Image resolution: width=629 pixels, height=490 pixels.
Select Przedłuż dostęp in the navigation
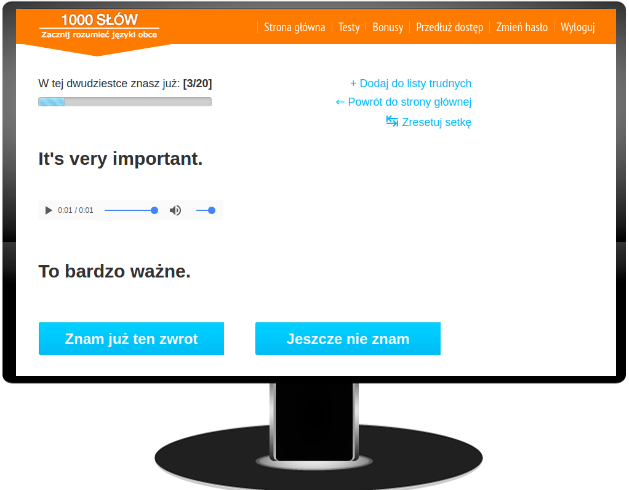[451, 27]
